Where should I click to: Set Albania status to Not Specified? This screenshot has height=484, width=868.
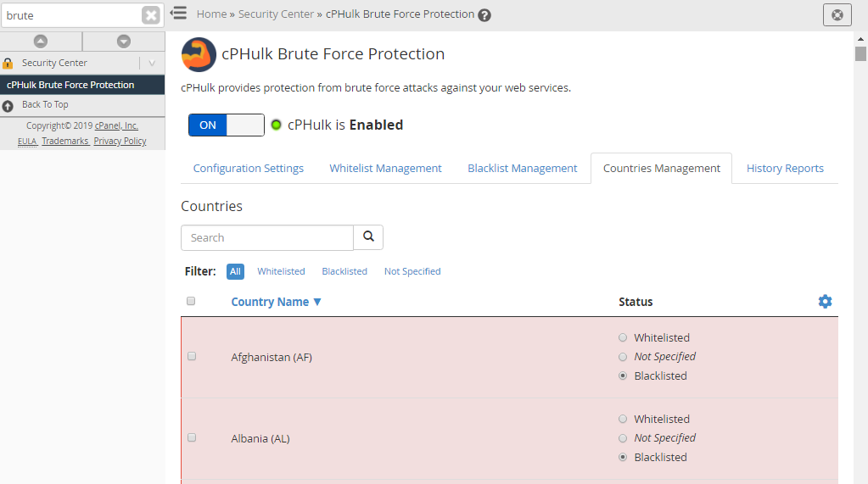(623, 438)
